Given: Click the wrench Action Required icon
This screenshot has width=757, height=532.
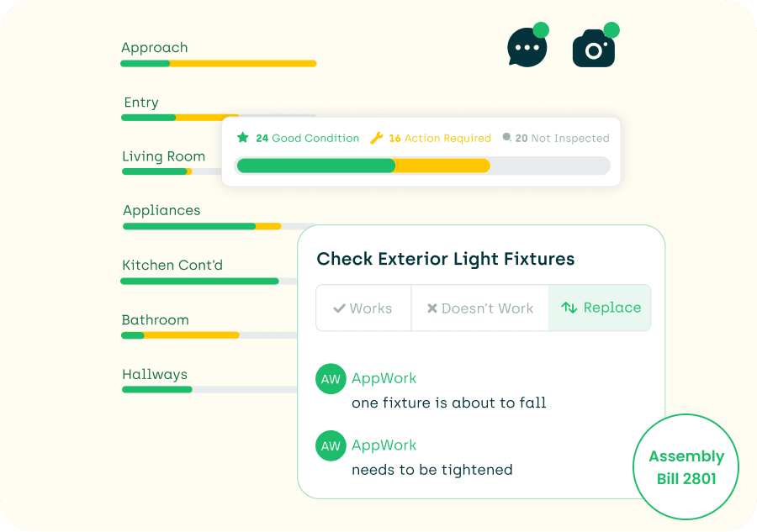Looking at the screenshot, I should click(377, 138).
